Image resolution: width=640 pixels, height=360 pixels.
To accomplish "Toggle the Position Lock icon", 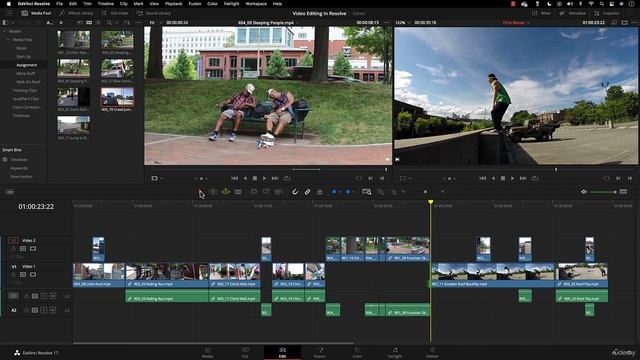I will pos(320,192).
